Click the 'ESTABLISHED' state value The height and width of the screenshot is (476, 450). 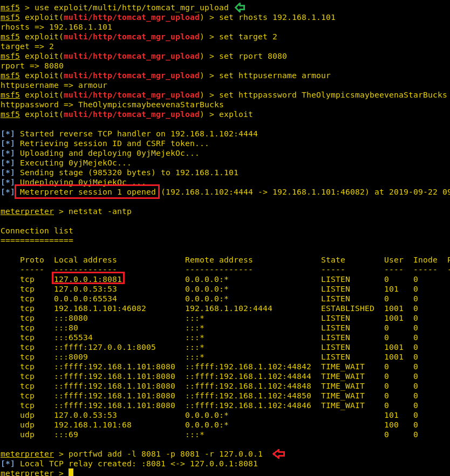pos(347,308)
